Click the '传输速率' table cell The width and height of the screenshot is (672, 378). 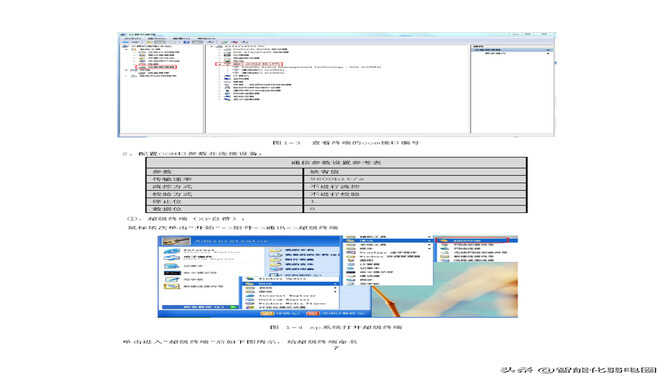[225, 179]
